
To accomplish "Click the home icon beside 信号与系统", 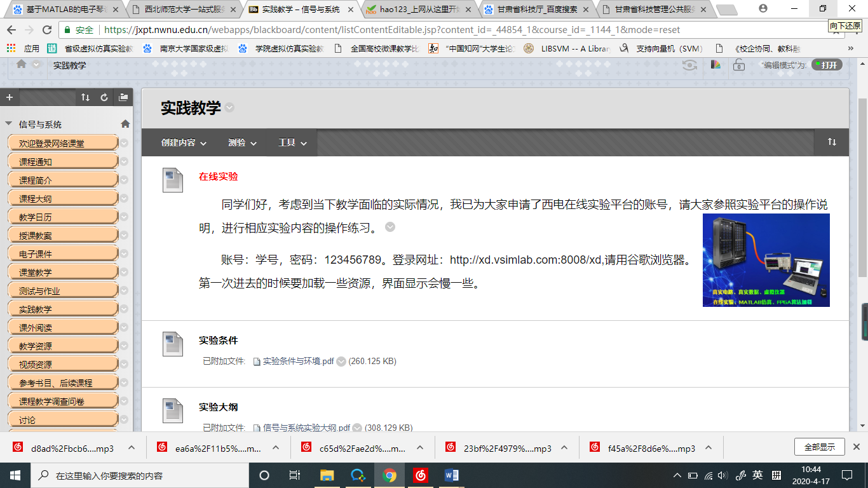I will [x=125, y=124].
